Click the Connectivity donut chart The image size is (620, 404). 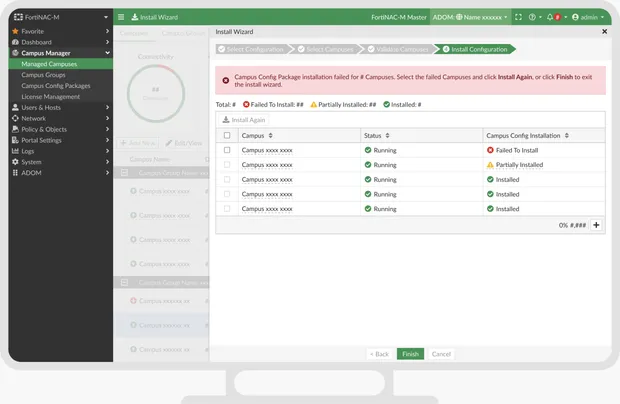(x=156, y=93)
